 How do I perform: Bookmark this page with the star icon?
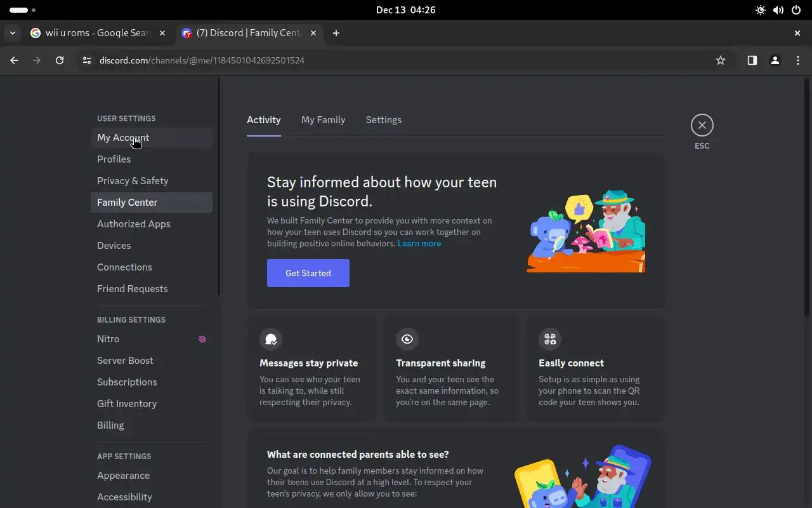[721, 60]
